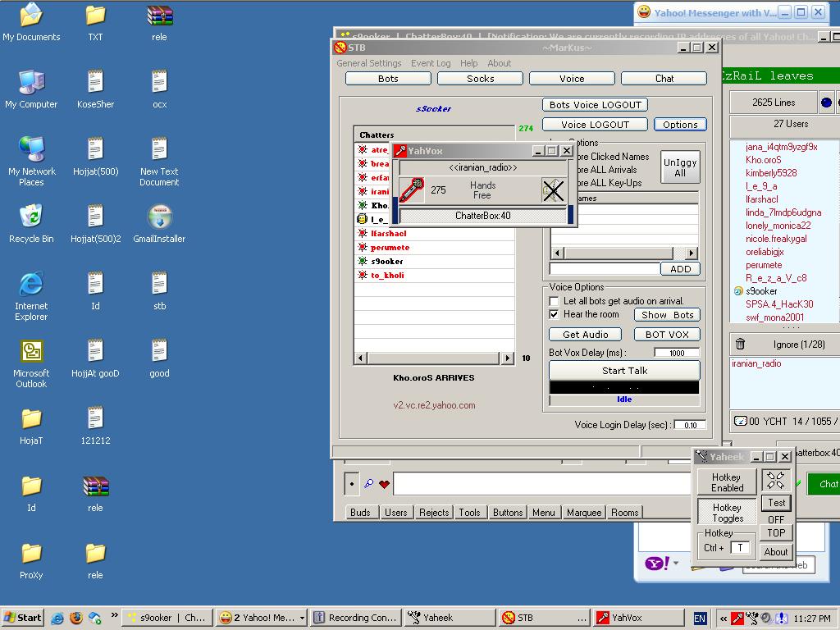Open the Rooms tab
The width and height of the screenshot is (840, 630).
click(624, 513)
